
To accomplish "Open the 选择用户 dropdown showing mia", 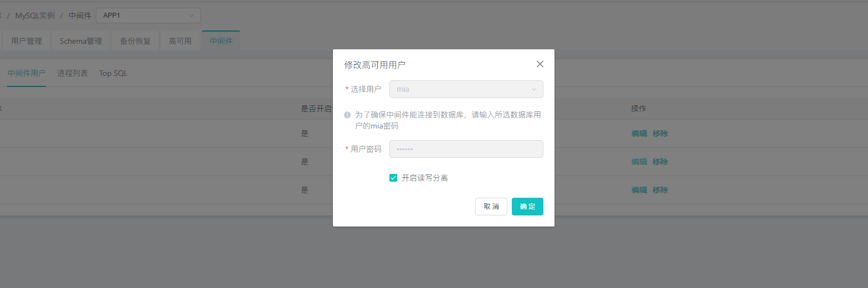I will pyautogui.click(x=466, y=89).
